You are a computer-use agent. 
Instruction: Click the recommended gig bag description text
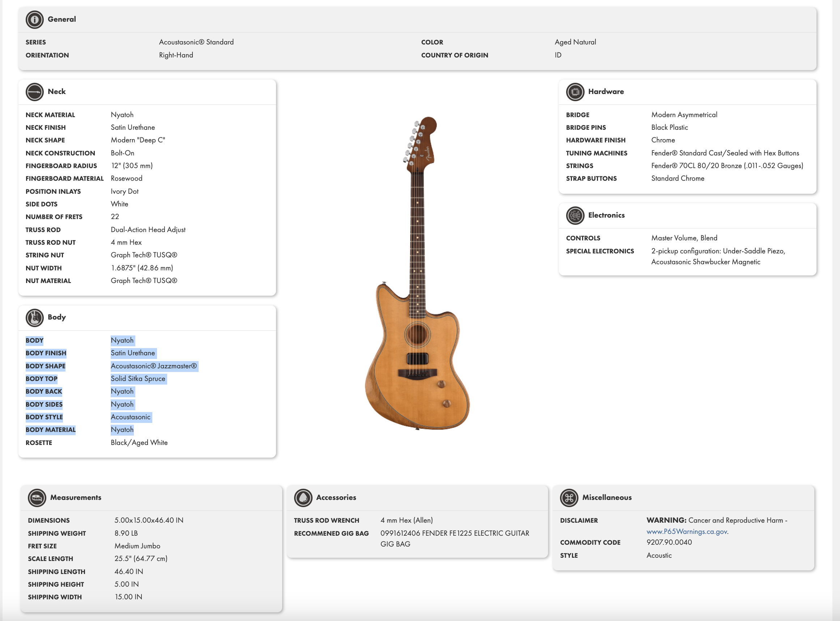point(454,538)
